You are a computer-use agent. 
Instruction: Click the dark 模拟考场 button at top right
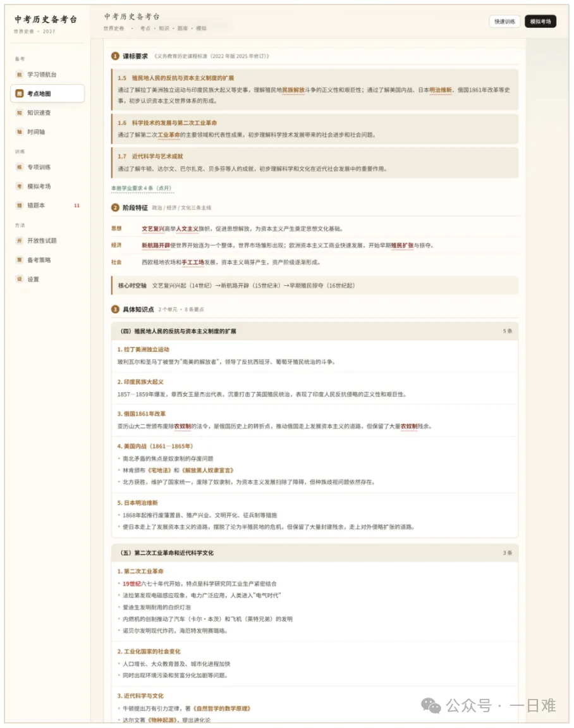[540, 22]
